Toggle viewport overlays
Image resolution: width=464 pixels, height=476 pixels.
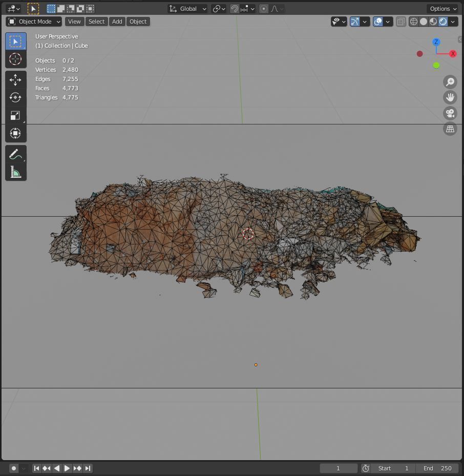click(x=378, y=22)
